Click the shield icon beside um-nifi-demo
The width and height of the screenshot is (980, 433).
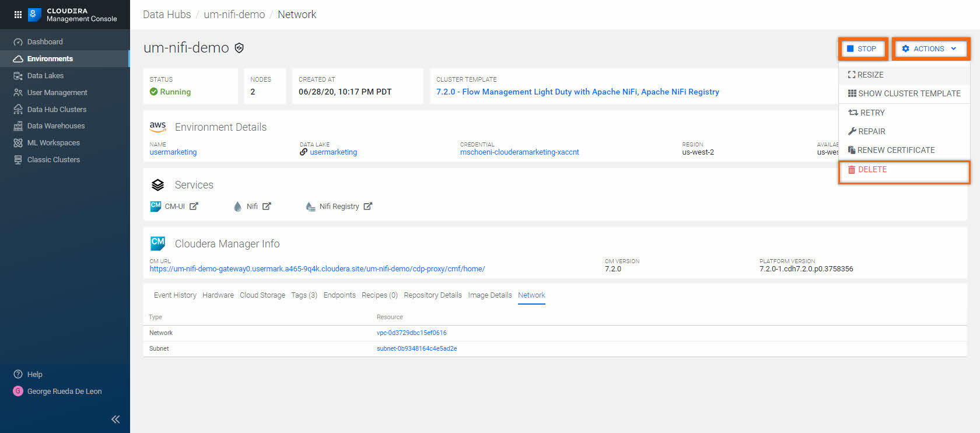click(239, 48)
